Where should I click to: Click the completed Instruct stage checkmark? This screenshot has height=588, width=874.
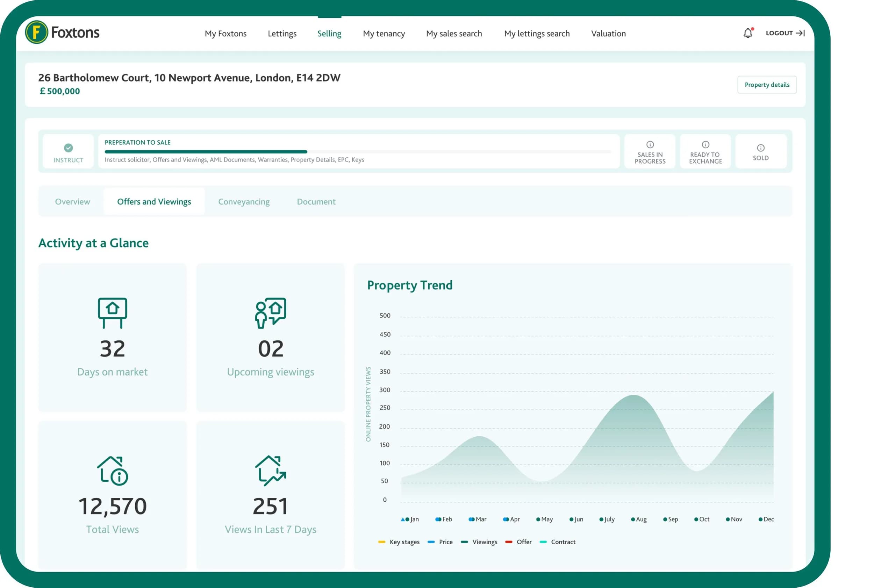[68, 148]
